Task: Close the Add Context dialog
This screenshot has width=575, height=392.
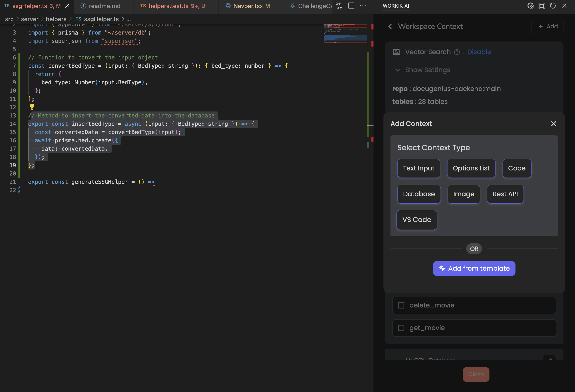Action: point(554,124)
